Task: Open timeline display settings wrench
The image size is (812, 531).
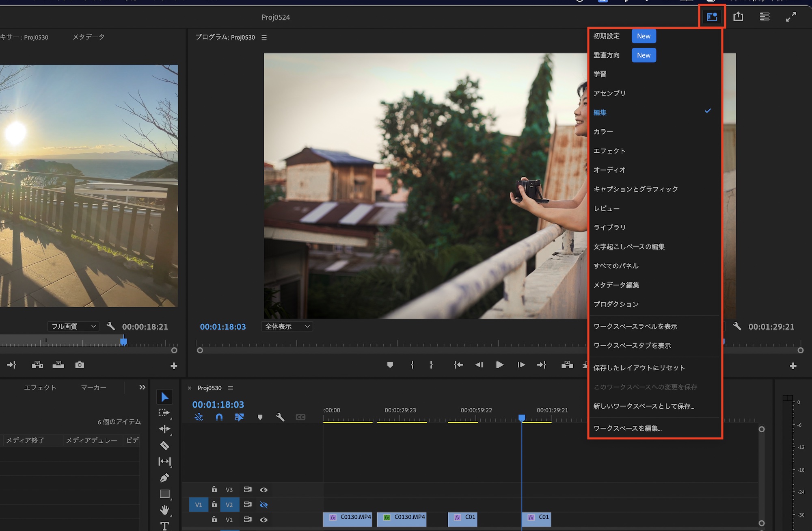Action: pyautogui.click(x=280, y=417)
